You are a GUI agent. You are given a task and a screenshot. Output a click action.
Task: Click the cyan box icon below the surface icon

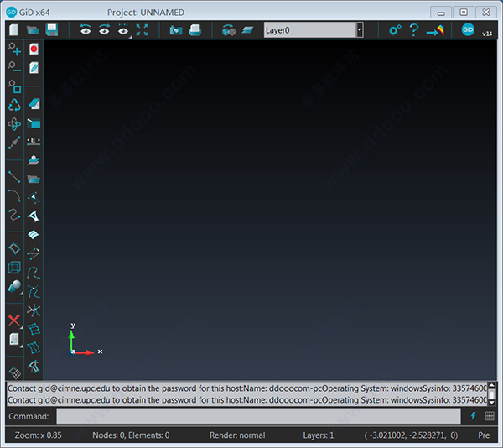click(34, 123)
